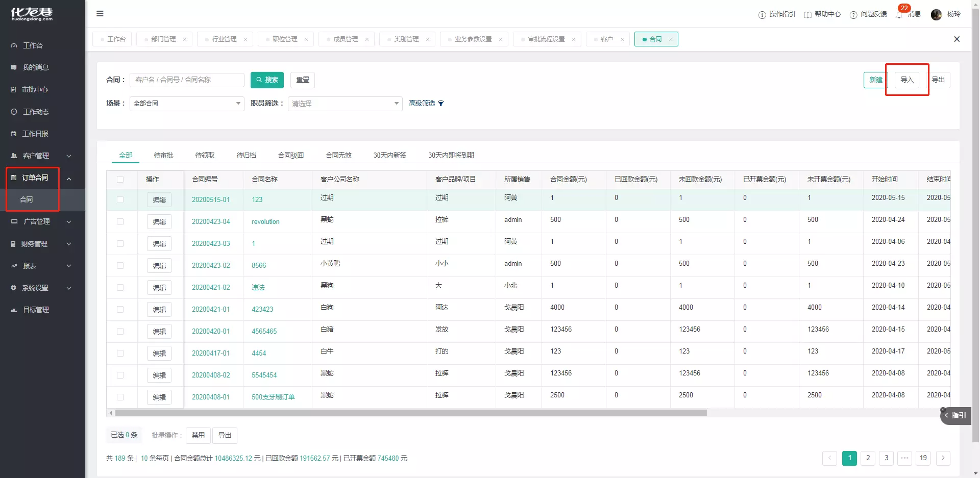Click the green 搜索 button
Viewport: 980px width, 478px height.
(267, 80)
